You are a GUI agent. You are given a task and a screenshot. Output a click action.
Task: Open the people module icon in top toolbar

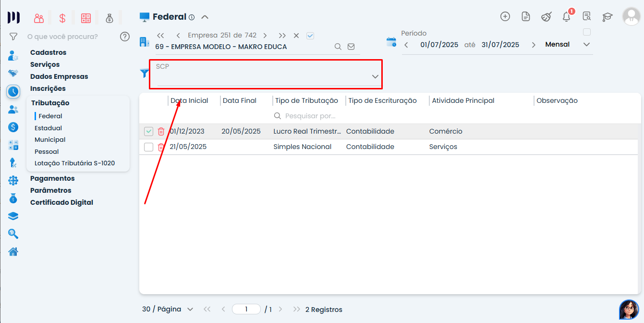(39, 18)
